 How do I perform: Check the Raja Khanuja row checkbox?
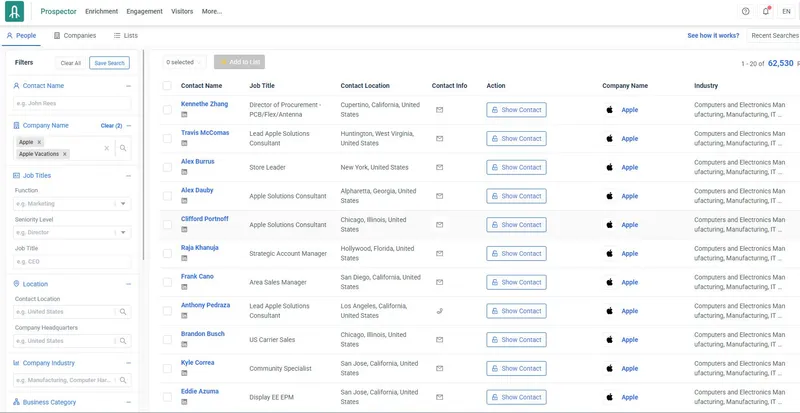167,253
